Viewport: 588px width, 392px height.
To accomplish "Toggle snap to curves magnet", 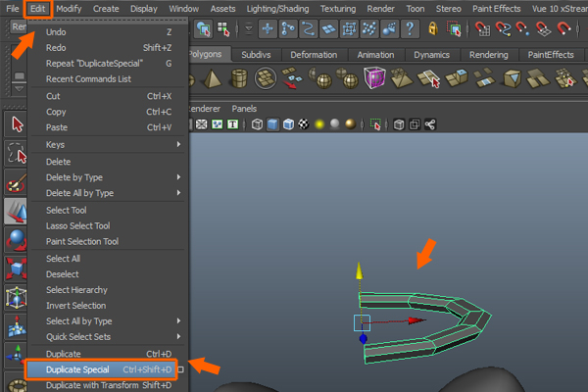I will click(x=503, y=28).
